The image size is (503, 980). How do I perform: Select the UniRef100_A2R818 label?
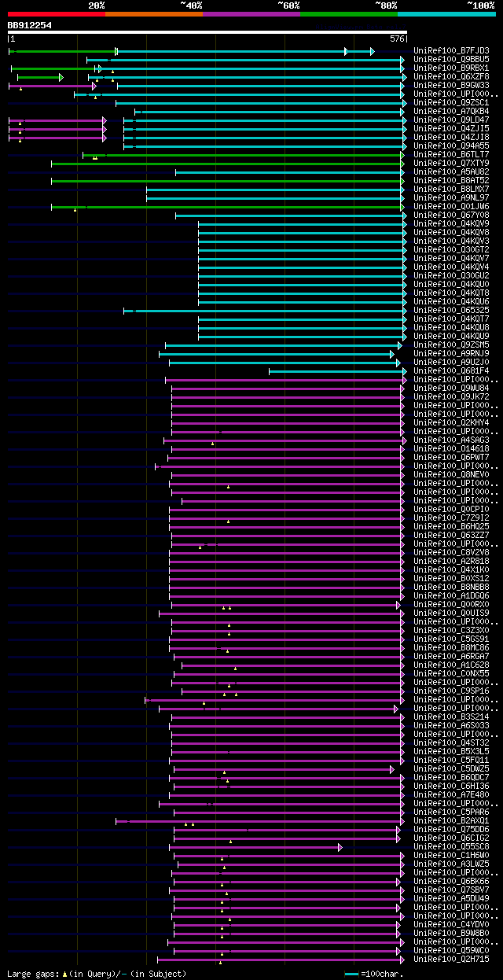click(451, 561)
